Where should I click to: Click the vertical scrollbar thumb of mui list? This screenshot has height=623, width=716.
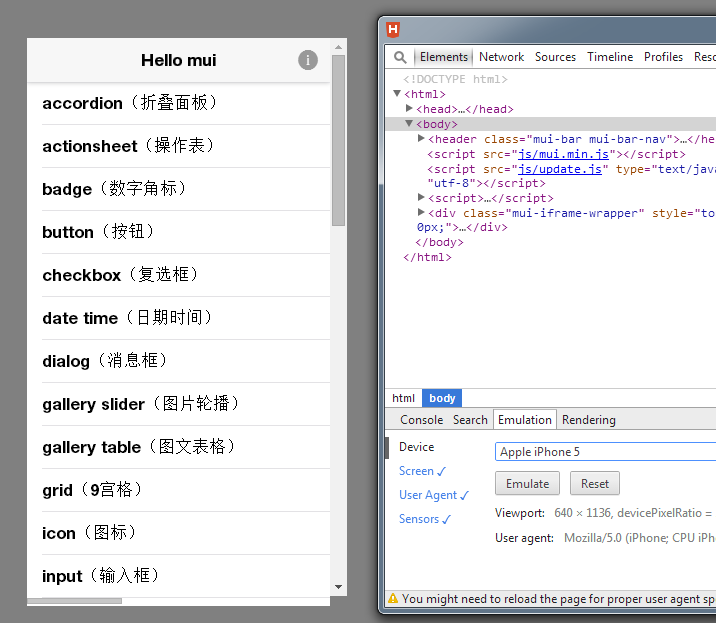point(338,140)
